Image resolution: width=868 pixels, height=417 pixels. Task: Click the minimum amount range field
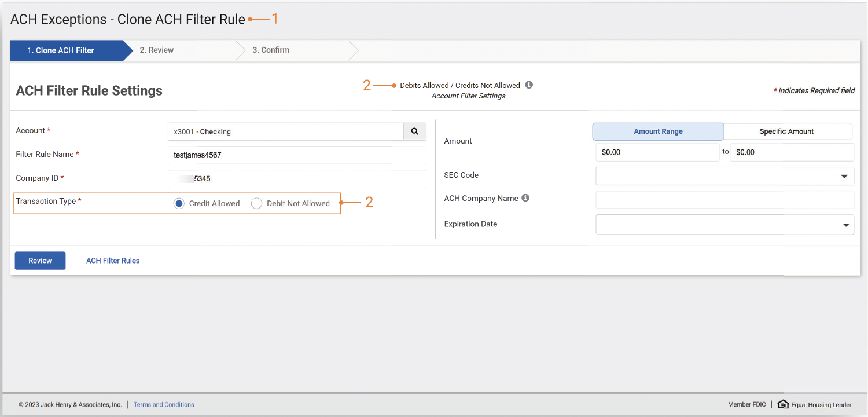(657, 152)
